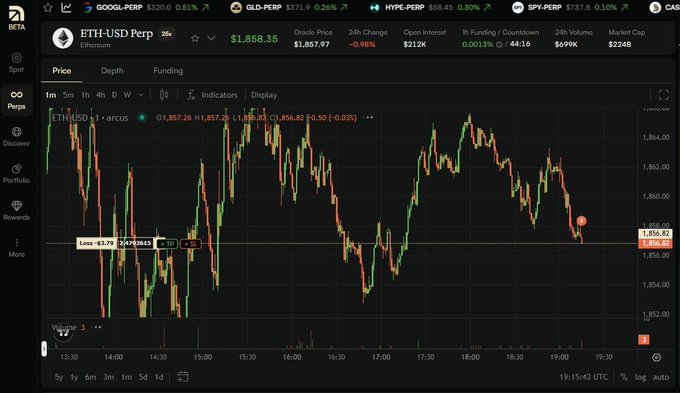Switch to the Funding tab

click(x=168, y=71)
